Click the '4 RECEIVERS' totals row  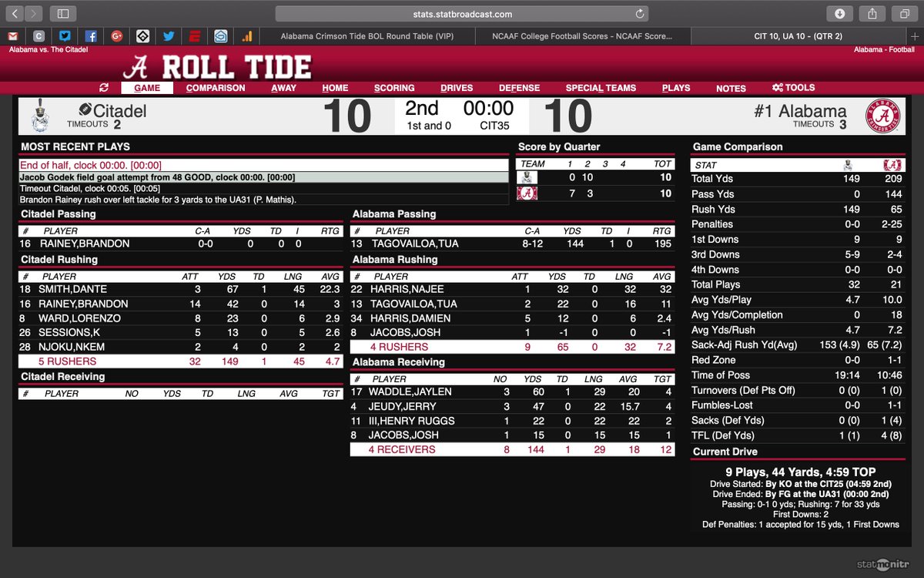tap(512, 449)
